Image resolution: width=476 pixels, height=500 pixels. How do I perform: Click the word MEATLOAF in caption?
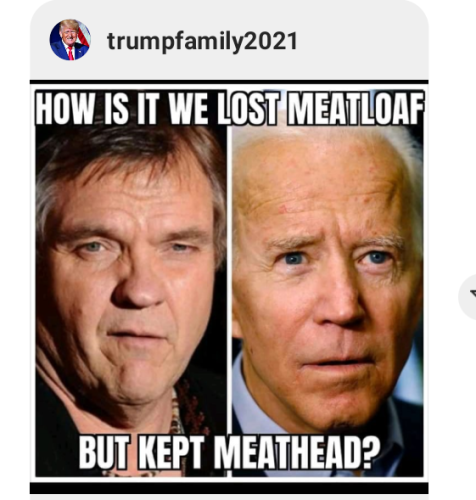click(x=356, y=108)
